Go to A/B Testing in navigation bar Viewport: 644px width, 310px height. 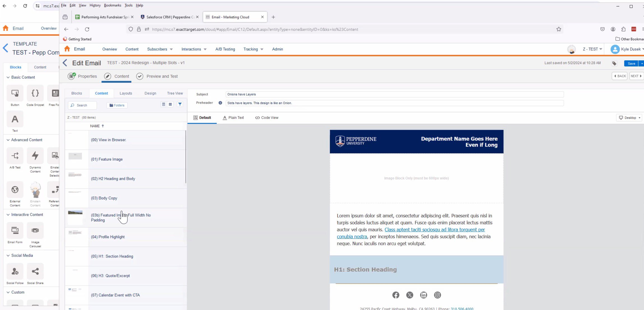pyautogui.click(x=225, y=49)
